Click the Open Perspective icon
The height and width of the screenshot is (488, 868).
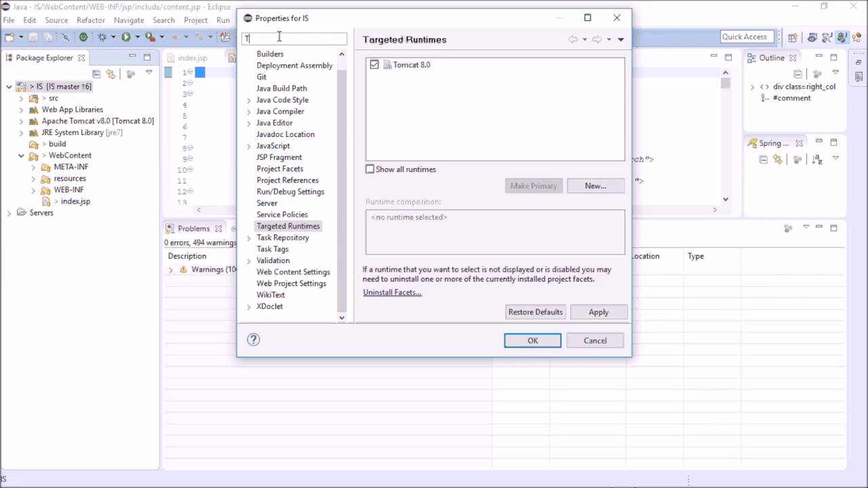tap(792, 37)
